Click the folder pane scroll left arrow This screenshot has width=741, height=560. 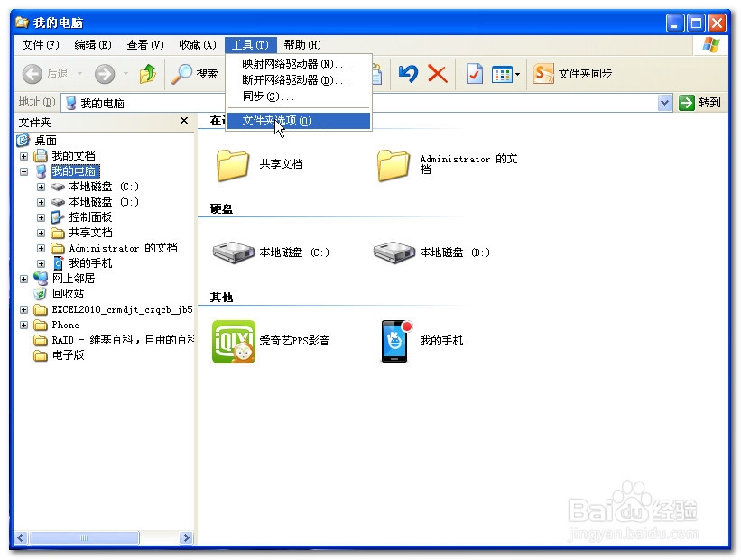tap(21, 537)
